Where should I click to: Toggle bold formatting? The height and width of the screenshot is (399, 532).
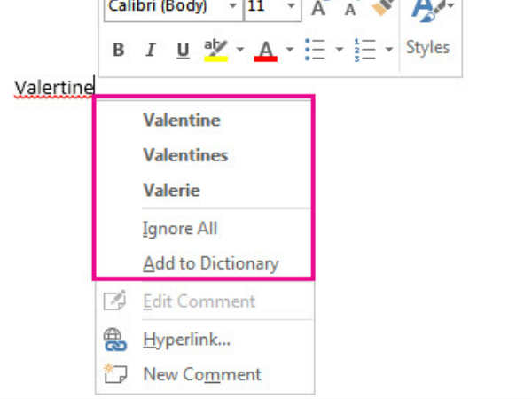119,50
